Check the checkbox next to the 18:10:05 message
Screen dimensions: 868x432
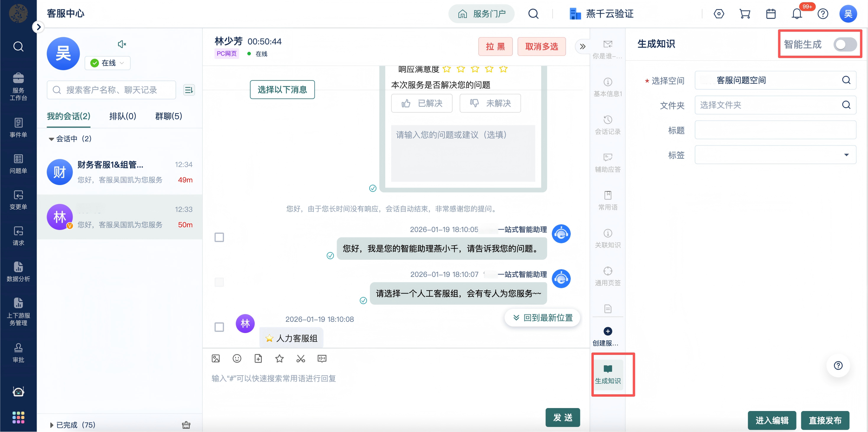pyautogui.click(x=219, y=237)
